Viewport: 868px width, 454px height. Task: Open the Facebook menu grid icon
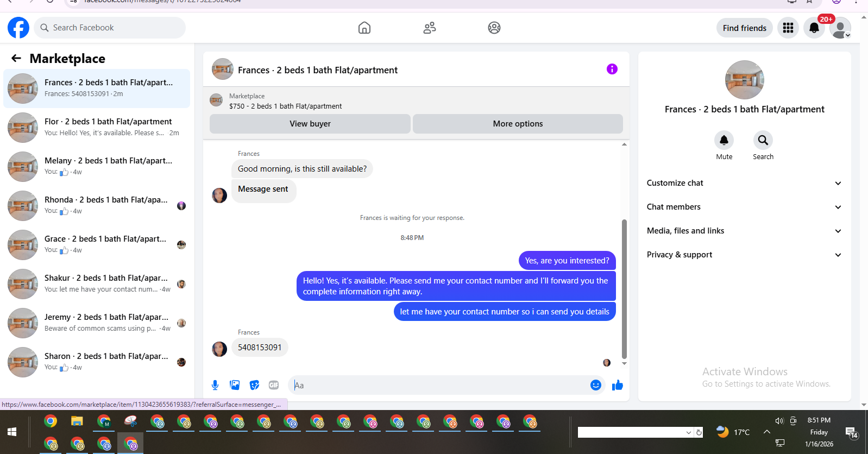tap(788, 28)
